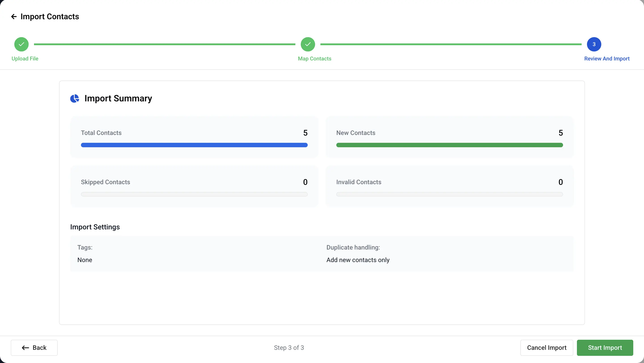Click the Upload File step label
644x363 pixels.
(x=25, y=59)
